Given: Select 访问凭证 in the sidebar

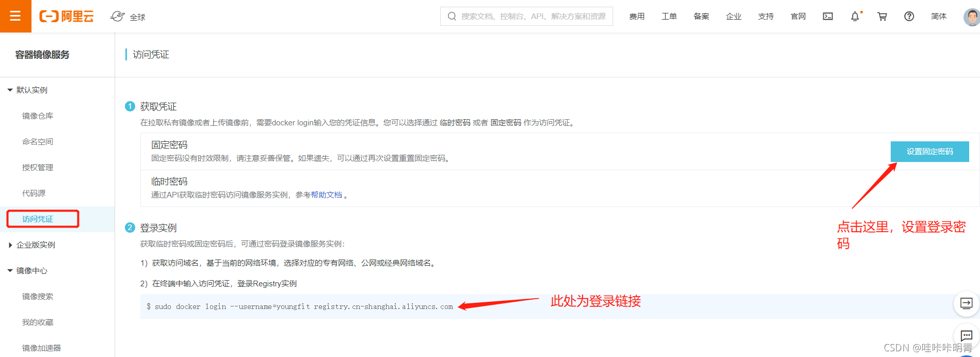Looking at the screenshot, I should click(38, 219).
